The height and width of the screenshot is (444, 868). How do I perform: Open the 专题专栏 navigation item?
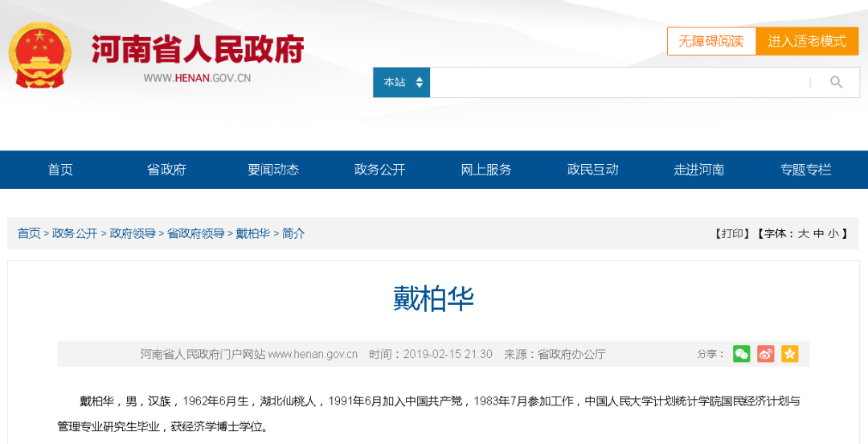[x=806, y=170]
